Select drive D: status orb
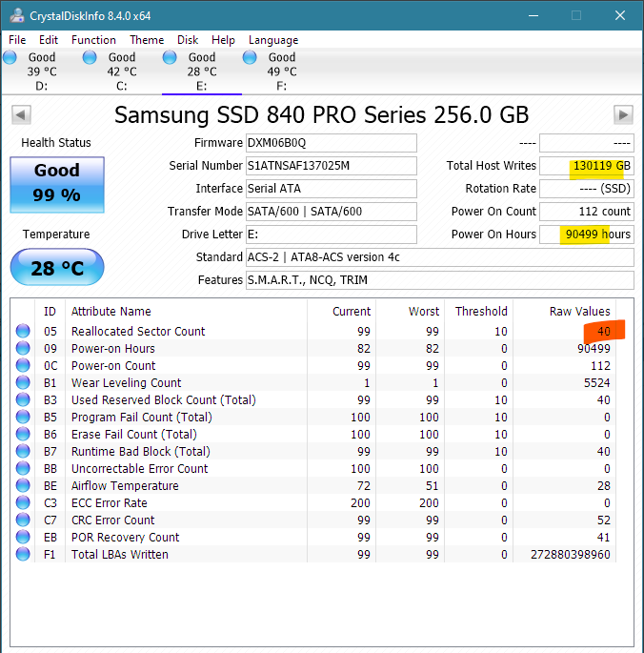644x653 pixels. (x=10, y=57)
